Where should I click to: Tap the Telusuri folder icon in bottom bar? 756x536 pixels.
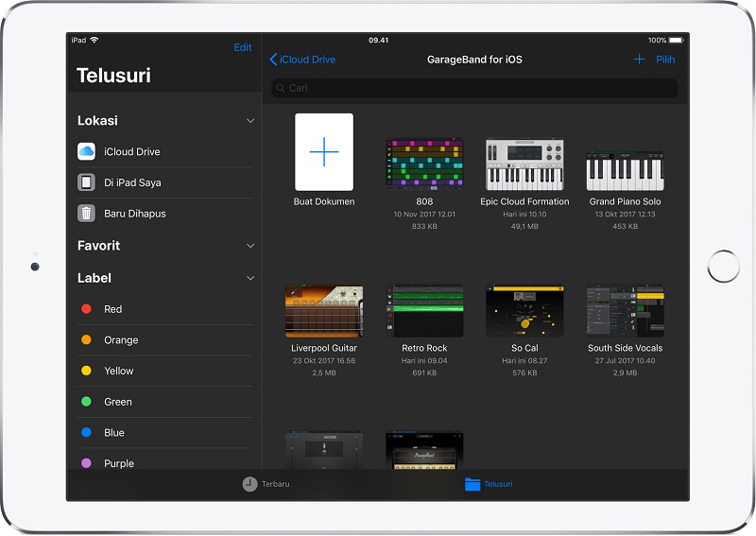pos(472,484)
